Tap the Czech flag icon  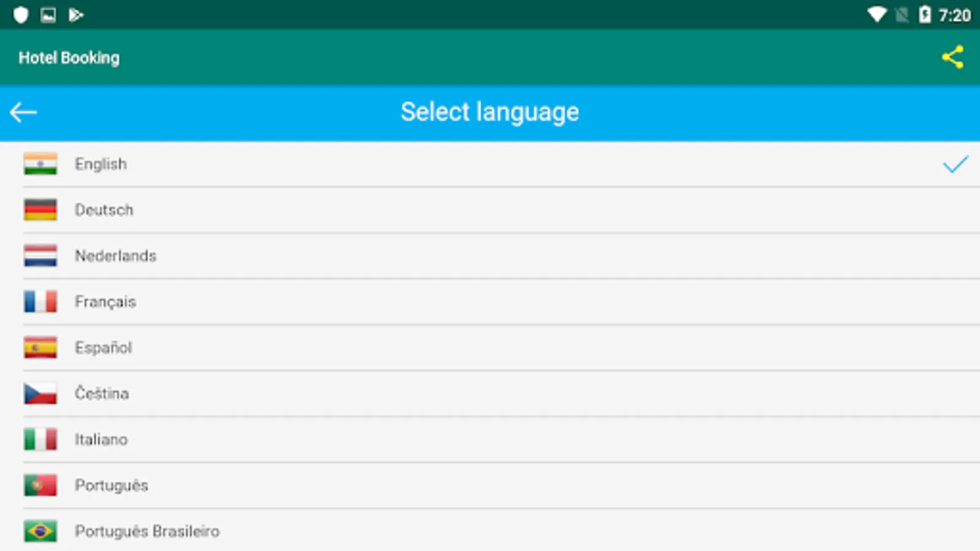click(x=40, y=394)
